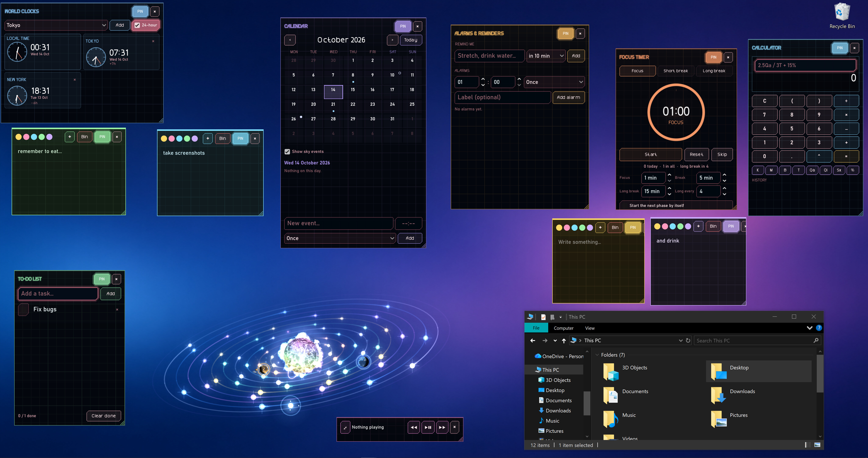Skip to next track in media widget

tap(442, 427)
